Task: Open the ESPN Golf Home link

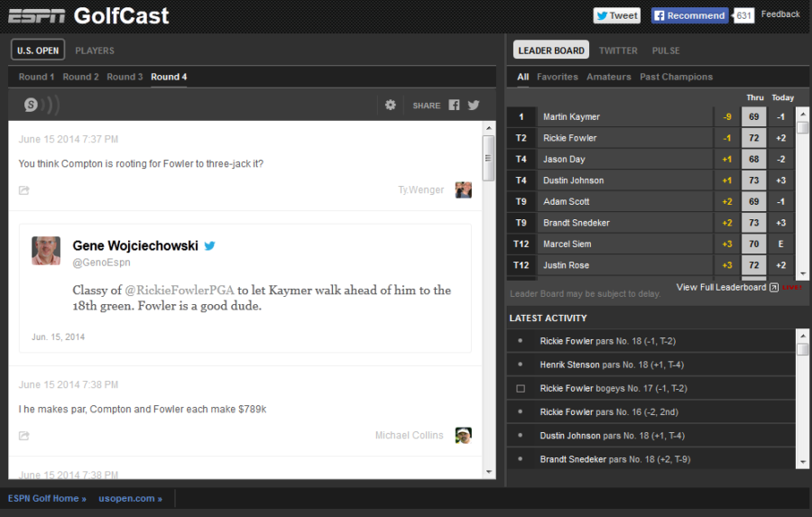Action: pos(47,498)
